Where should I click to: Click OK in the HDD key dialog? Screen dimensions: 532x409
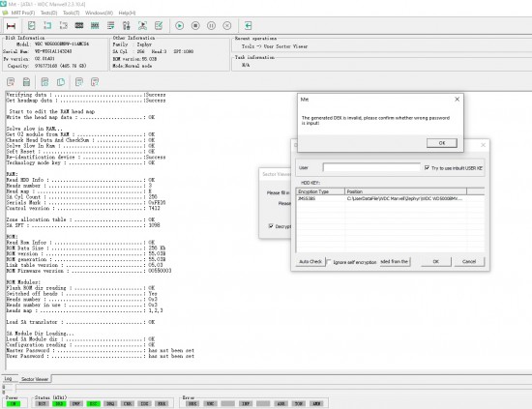click(x=436, y=261)
